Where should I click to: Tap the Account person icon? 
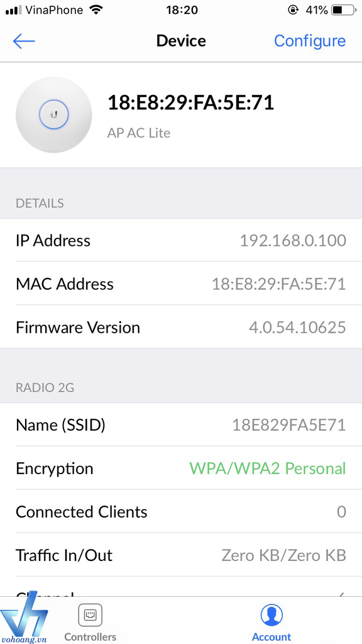click(271, 615)
